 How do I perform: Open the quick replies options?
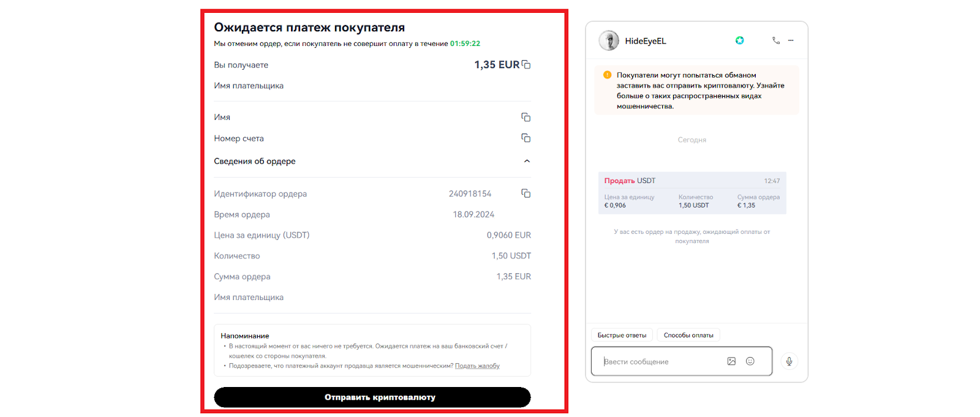click(x=622, y=335)
